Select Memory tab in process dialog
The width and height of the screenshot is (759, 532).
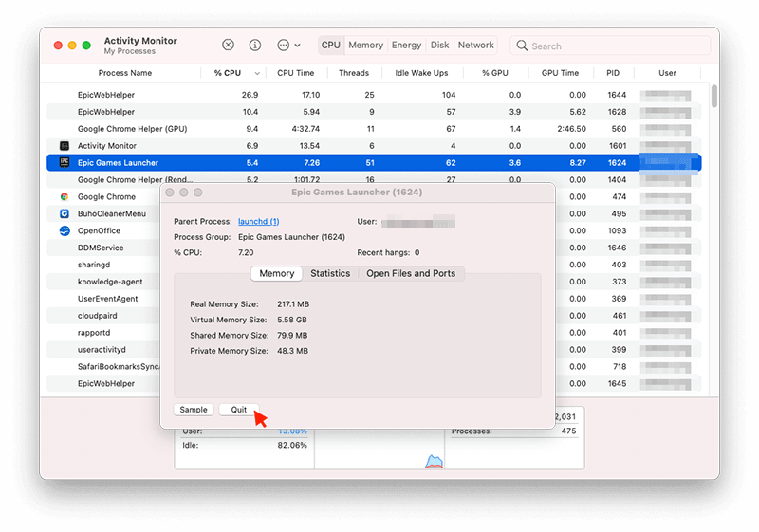[x=276, y=273]
